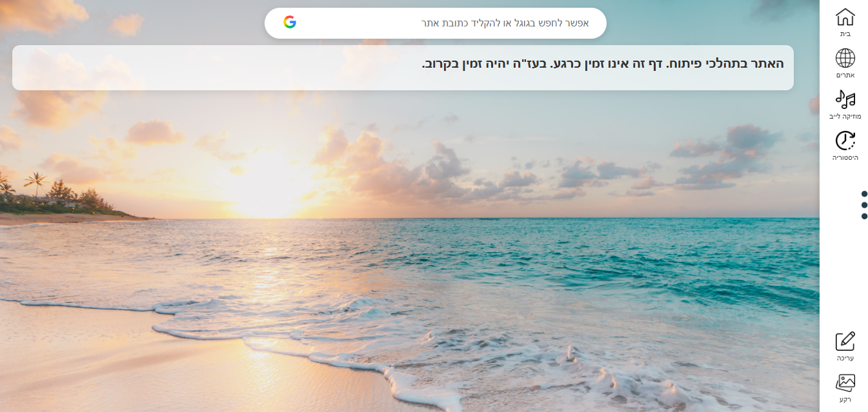Open the three-dot more options menu in the sidebar
This screenshot has height=412, width=868.
click(864, 204)
